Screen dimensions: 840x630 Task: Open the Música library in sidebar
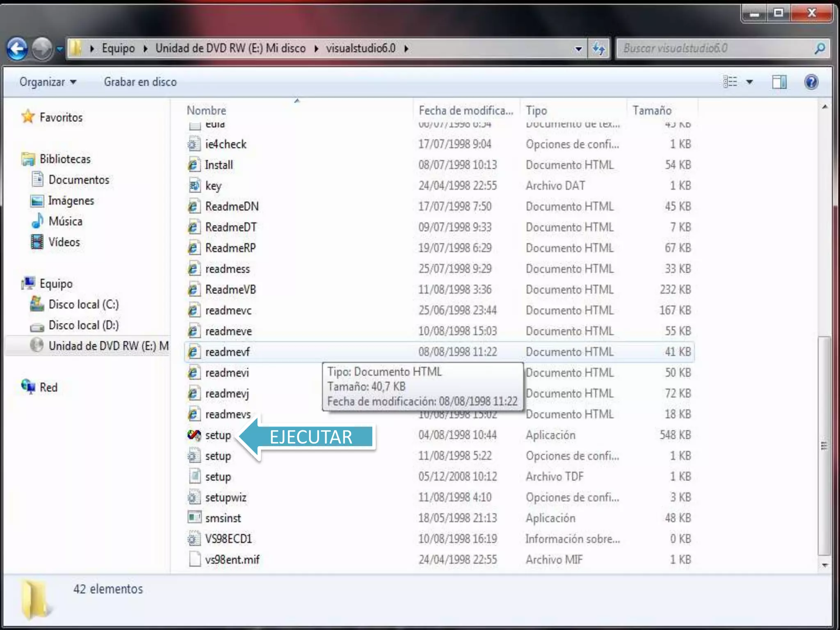[65, 221]
